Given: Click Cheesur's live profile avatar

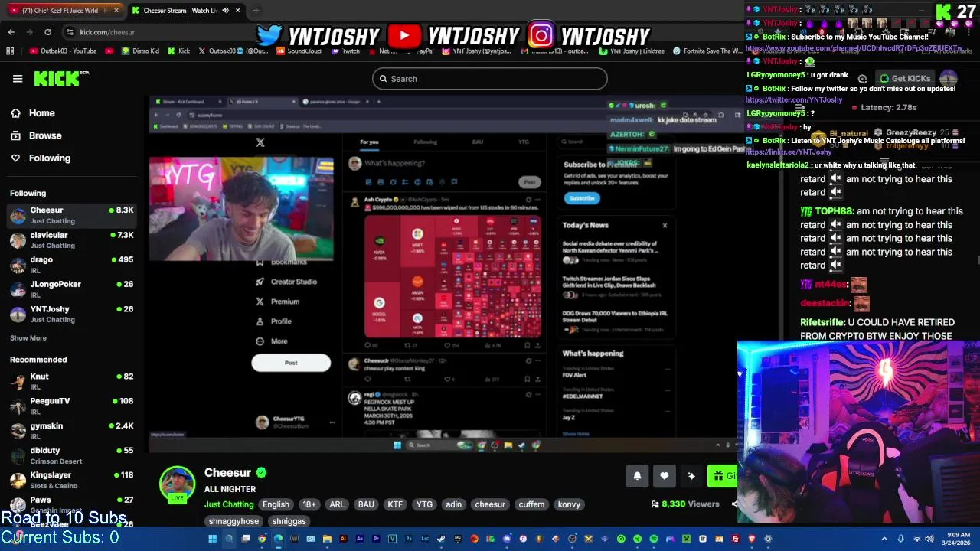Looking at the screenshot, I should click(177, 485).
